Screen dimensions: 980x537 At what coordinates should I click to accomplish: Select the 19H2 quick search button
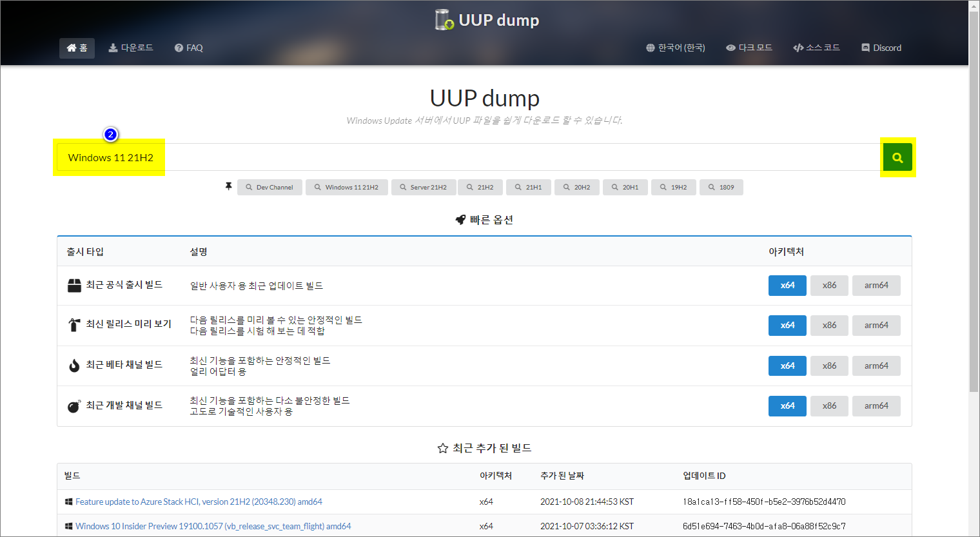pyautogui.click(x=674, y=188)
